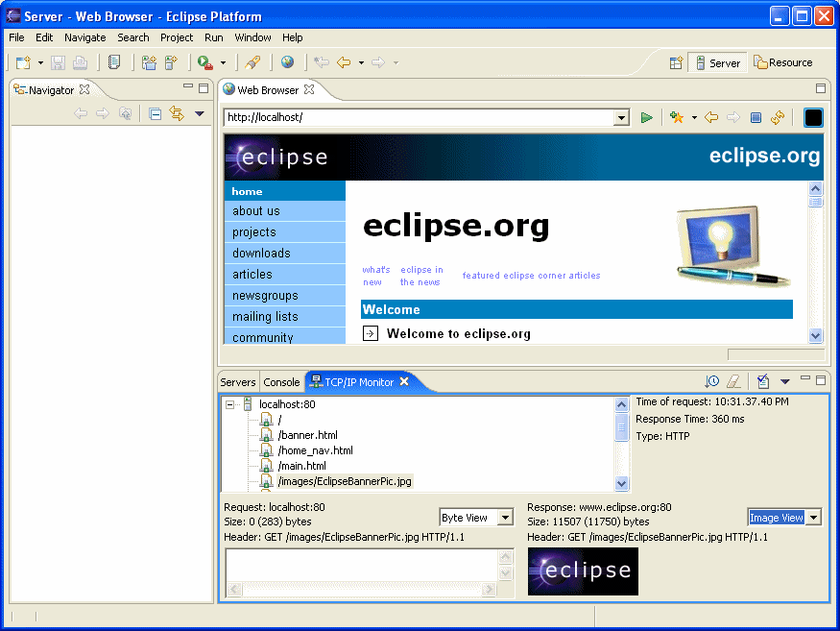This screenshot has height=631, width=840.
Task: Click Navigator Back arrow icon
Action: pos(81,113)
